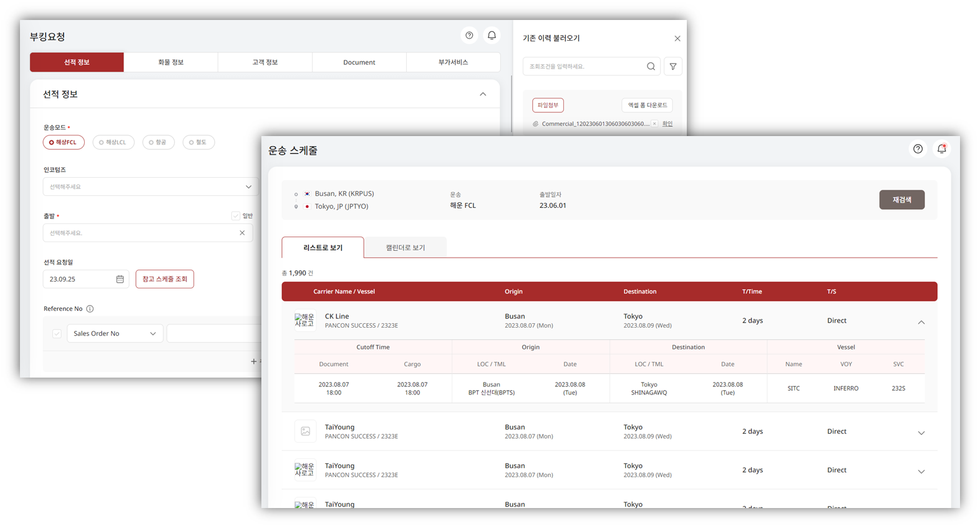The height and width of the screenshot is (528, 980).
Task: Click the 참고 스케줄 조회 button
Action: tap(165, 279)
